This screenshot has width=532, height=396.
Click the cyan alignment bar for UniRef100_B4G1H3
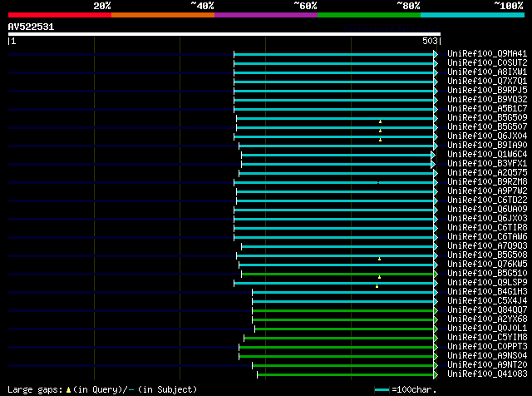343,292
